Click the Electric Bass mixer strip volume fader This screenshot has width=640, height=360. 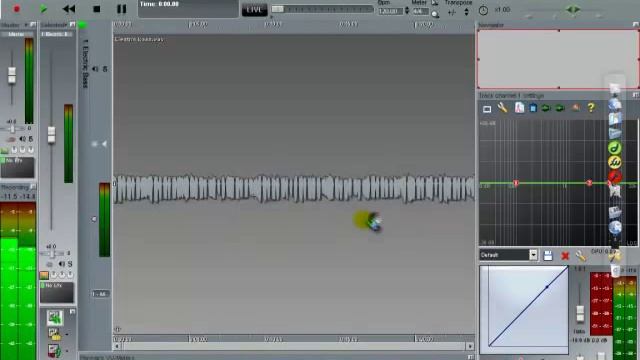(x=51, y=135)
